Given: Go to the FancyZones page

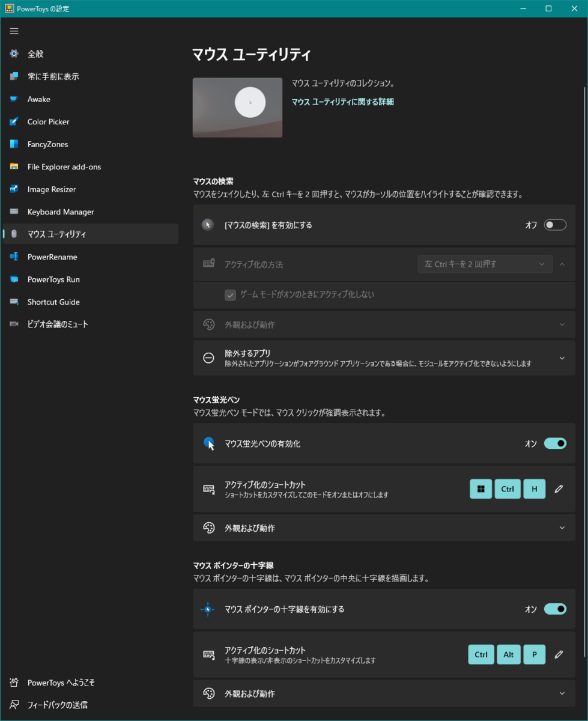Looking at the screenshot, I should tap(91, 144).
